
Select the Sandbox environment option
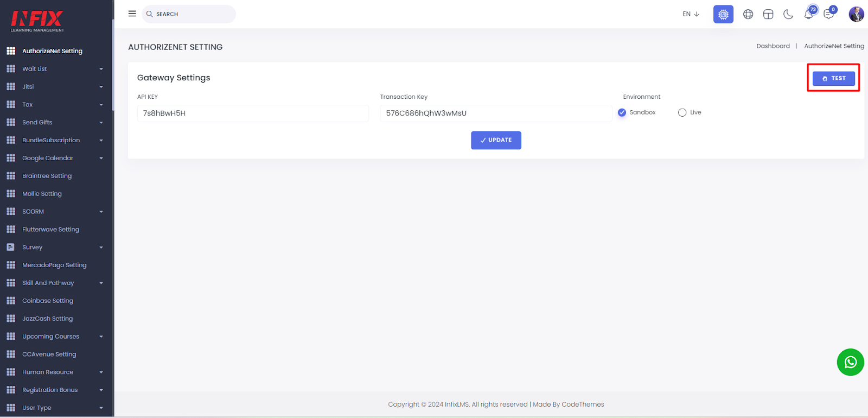click(622, 112)
